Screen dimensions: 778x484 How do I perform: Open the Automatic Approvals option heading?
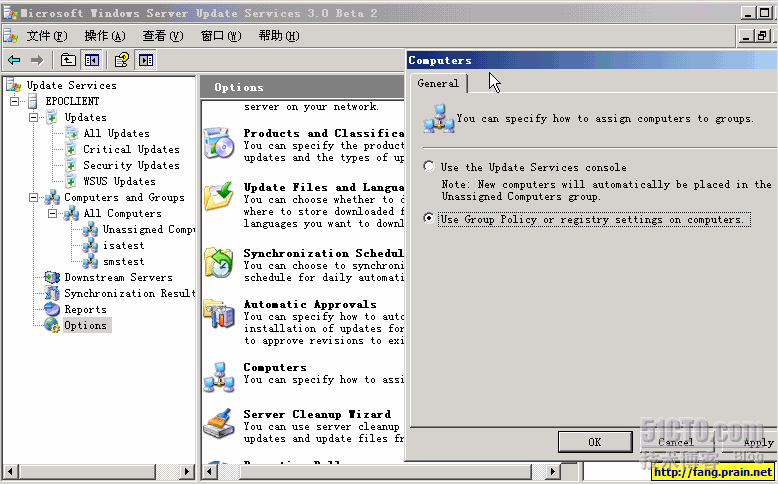(x=310, y=304)
